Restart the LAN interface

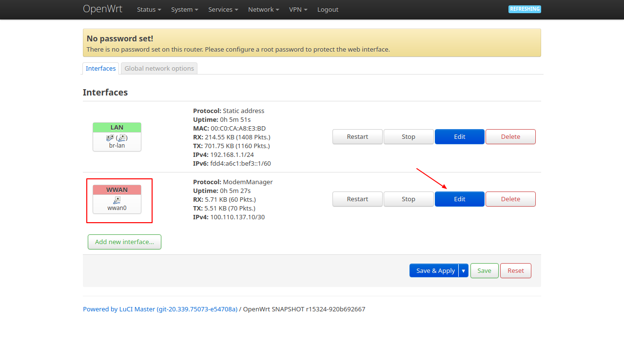[357, 137]
